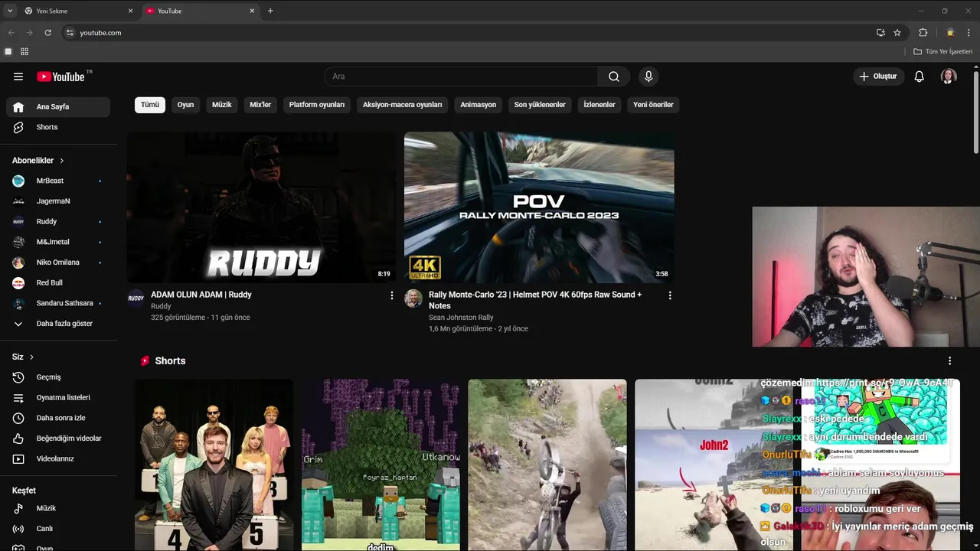This screenshot has height=551, width=980.
Task: Open the Red Bull subscription channel
Action: tap(58, 282)
